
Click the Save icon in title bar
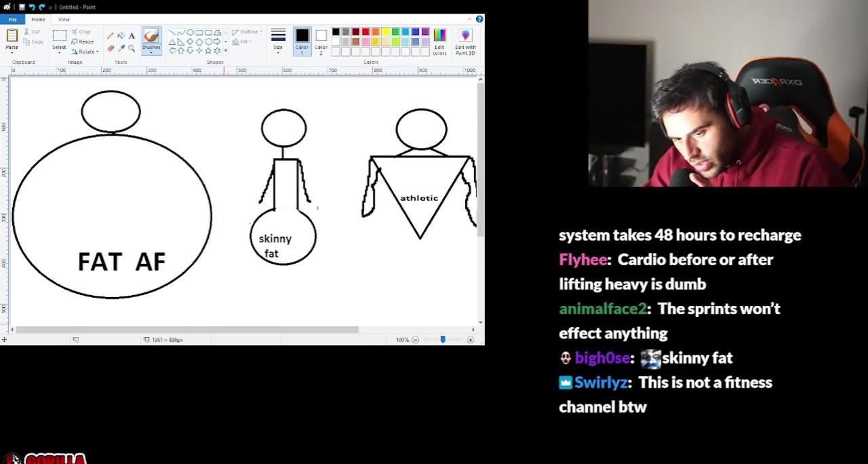pyautogui.click(x=22, y=7)
